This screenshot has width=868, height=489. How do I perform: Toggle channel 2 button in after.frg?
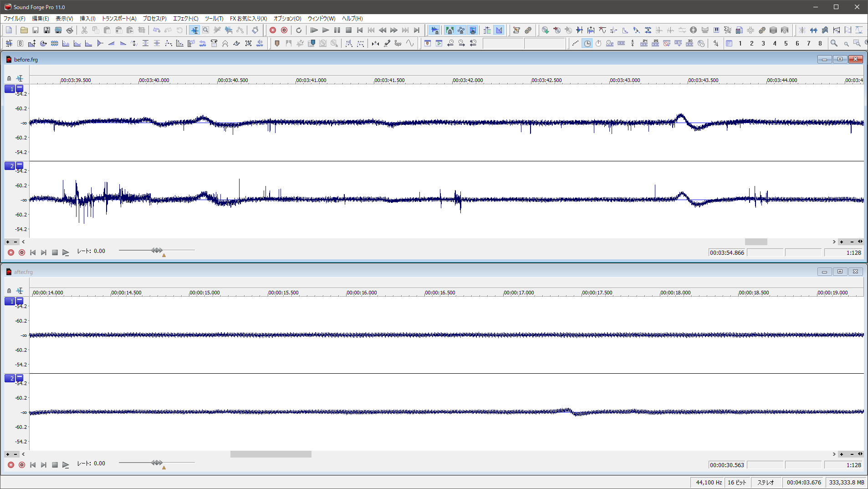[10, 378]
